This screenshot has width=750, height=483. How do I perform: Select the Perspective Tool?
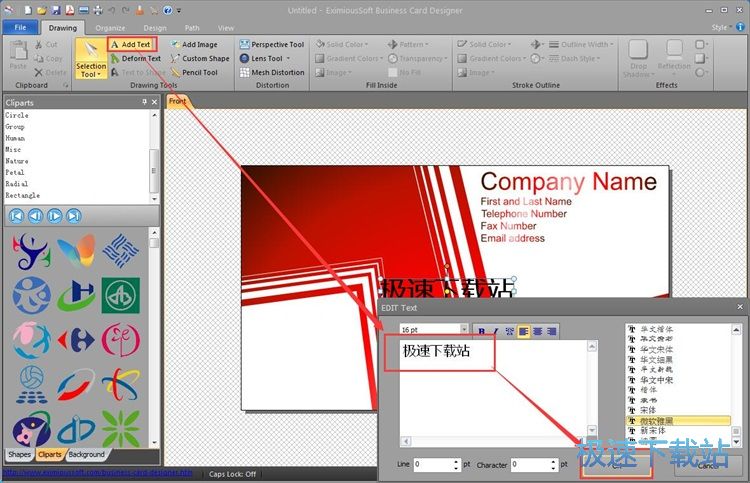[272, 44]
